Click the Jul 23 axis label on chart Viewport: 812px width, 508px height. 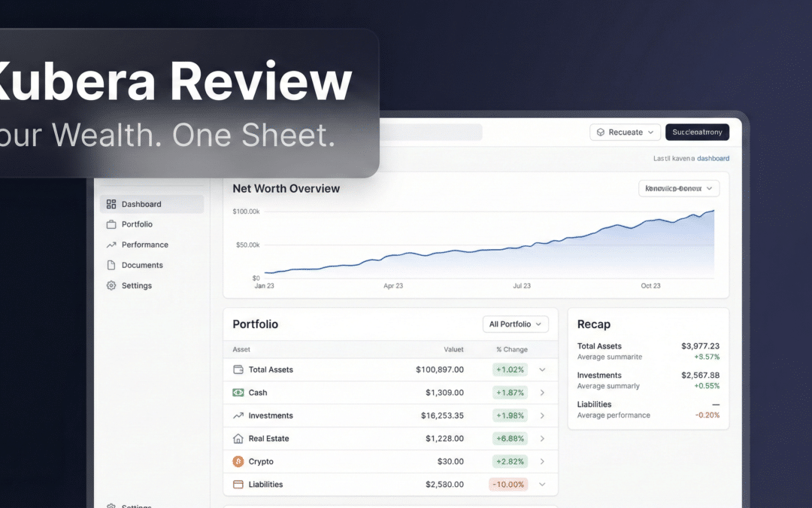click(522, 286)
